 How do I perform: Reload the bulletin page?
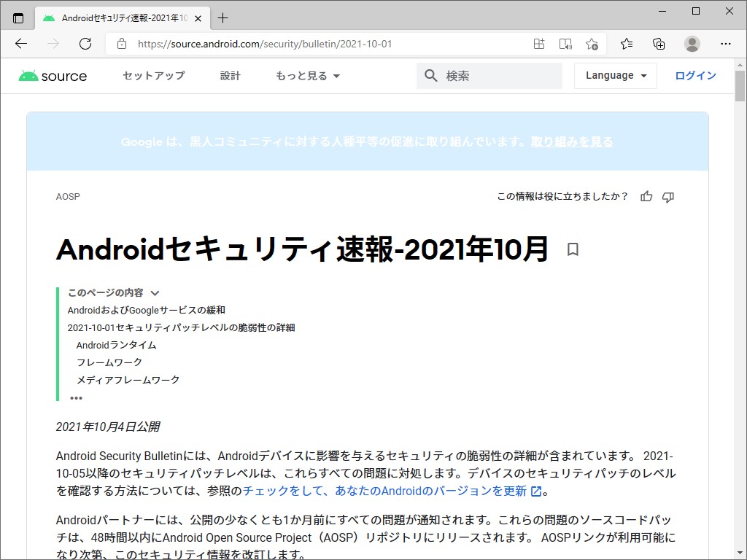pyautogui.click(x=85, y=44)
